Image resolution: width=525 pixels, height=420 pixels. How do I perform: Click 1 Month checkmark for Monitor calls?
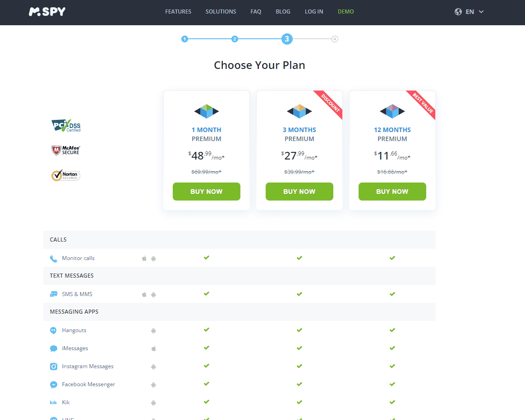pos(207,257)
